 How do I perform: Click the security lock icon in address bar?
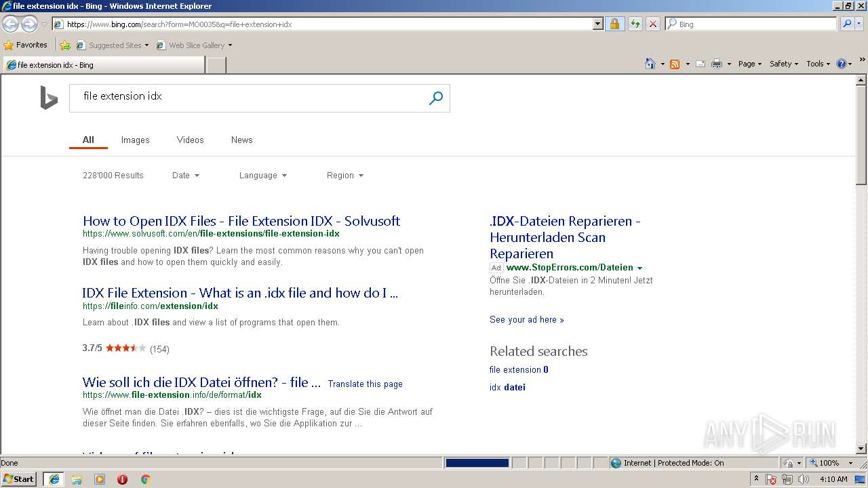click(614, 24)
